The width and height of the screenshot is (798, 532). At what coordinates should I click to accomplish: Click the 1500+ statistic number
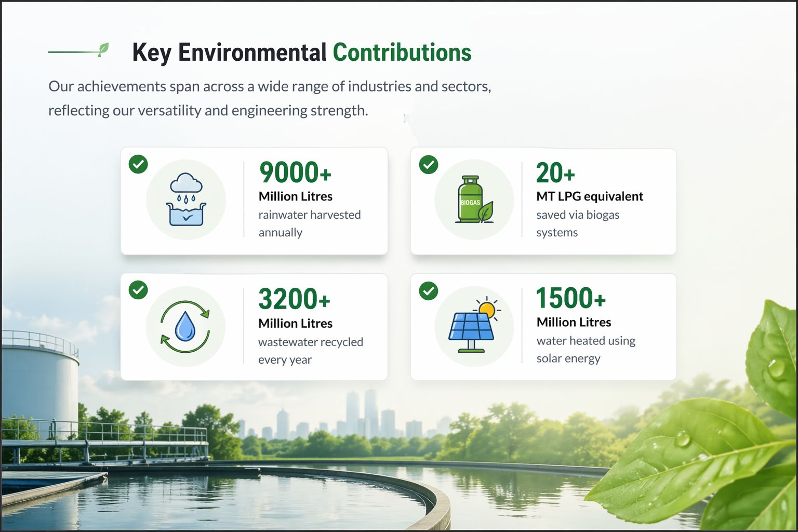[570, 298]
